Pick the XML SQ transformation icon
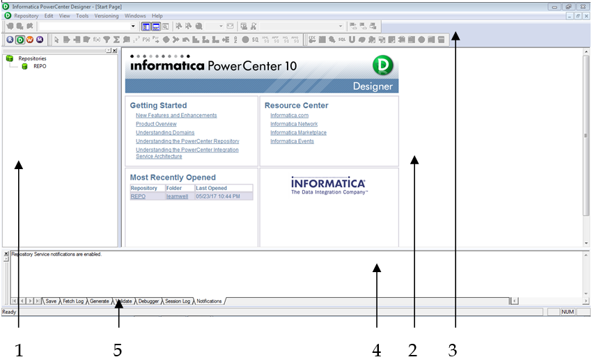592x364 pixels. (266, 40)
